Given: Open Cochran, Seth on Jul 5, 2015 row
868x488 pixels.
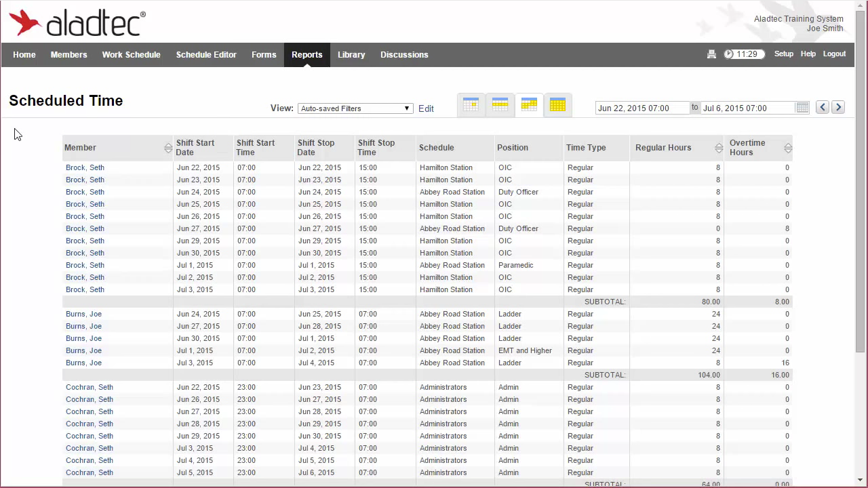Looking at the screenshot, I should click(x=90, y=472).
